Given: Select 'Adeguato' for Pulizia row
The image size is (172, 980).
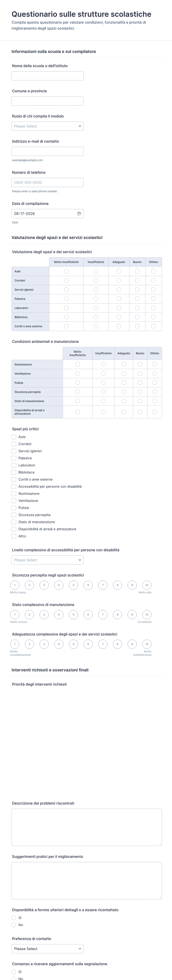Looking at the screenshot, I should pos(124,383).
